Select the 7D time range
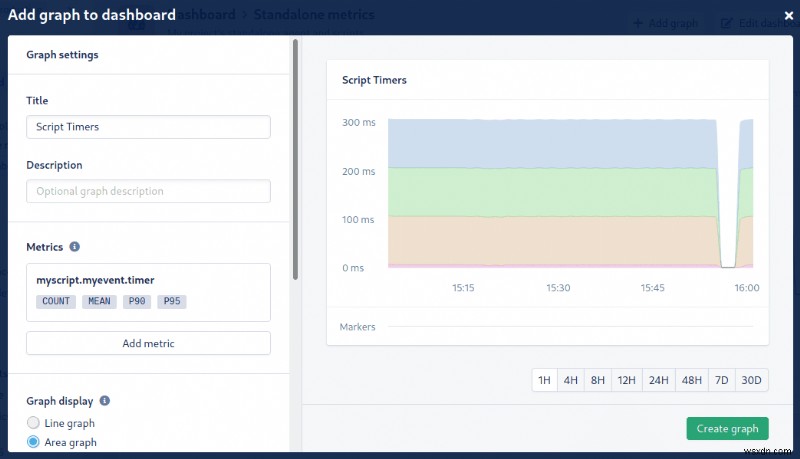 point(721,380)
